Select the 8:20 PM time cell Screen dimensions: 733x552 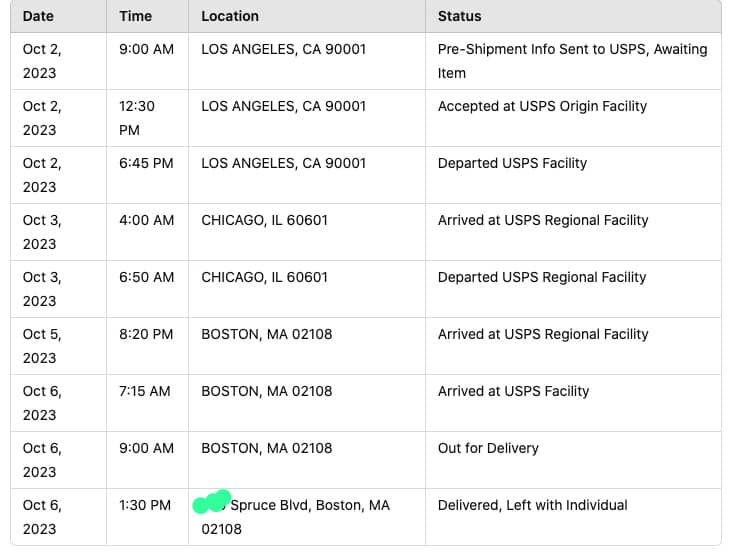point(146,334)
